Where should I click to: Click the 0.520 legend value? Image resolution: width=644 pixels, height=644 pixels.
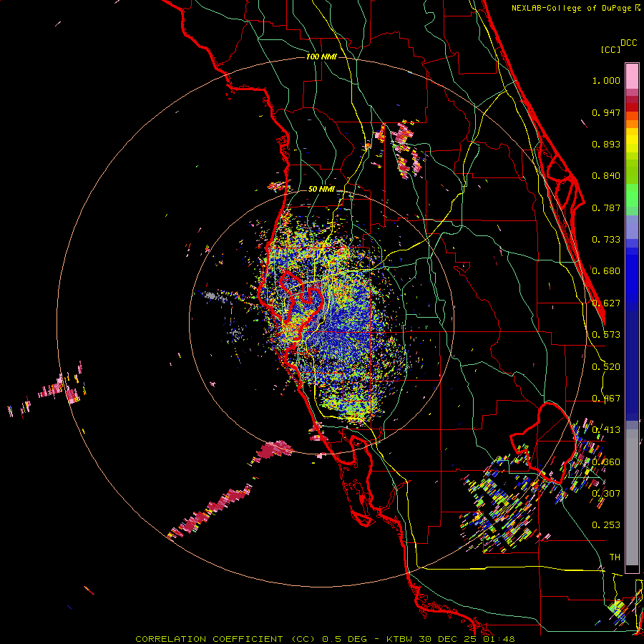[606, 367]
